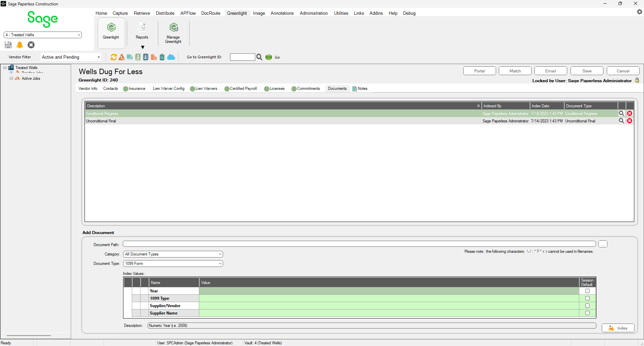Viewport: 644px width, 346px height.
Task: Delete the Conditional Progress document
Action: (630, 114)
